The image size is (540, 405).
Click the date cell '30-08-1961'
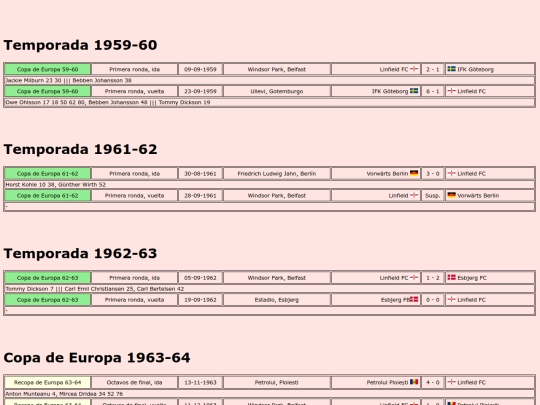tap(200, 174)
